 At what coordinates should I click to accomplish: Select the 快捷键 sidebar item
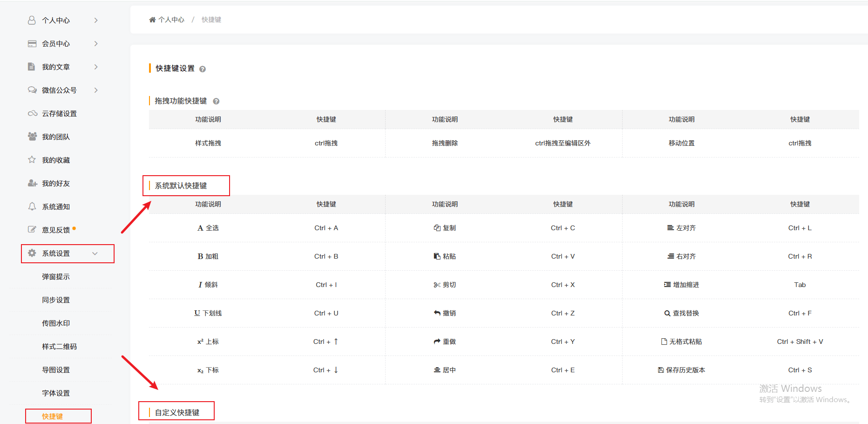[x=53, y=416]
